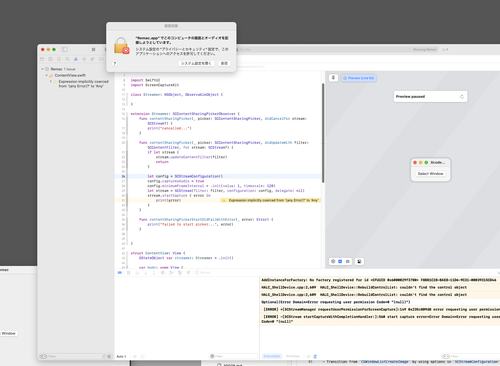The image size is (500, 366).
Task: Expand the 'Expression implicitly coerced' issue
Action: tap(51, 81)
